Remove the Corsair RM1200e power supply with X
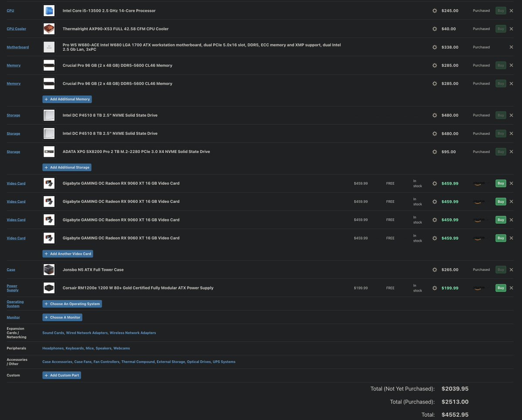The image size is (522, 420). (x=511, y=288)
